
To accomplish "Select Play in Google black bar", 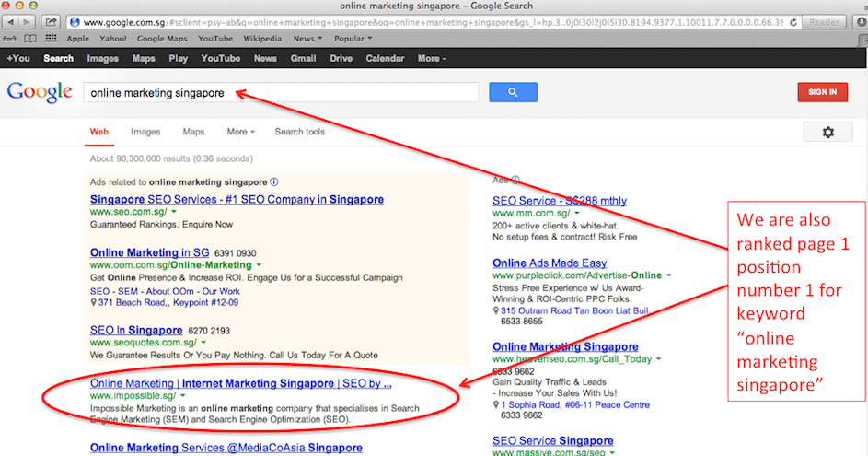I will pos(179,58).
